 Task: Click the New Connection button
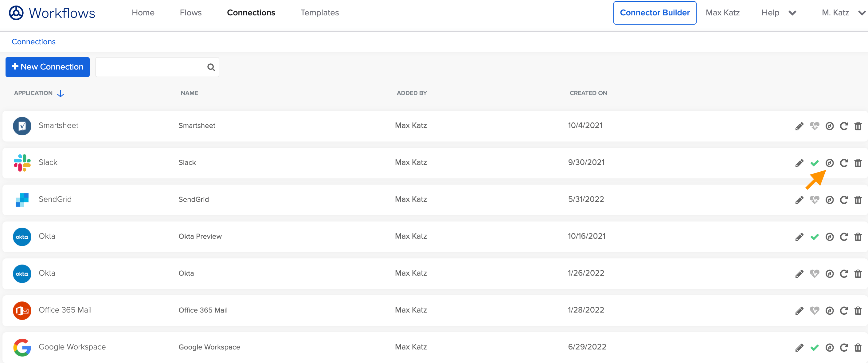[x=47, y=67]
